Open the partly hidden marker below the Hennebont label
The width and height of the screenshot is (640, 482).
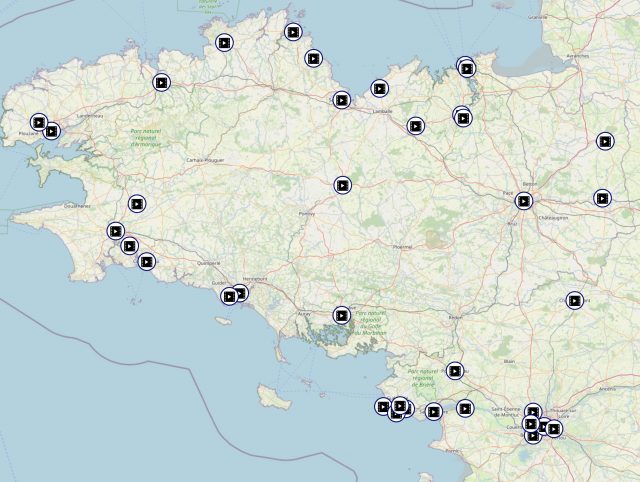point(242,292)
